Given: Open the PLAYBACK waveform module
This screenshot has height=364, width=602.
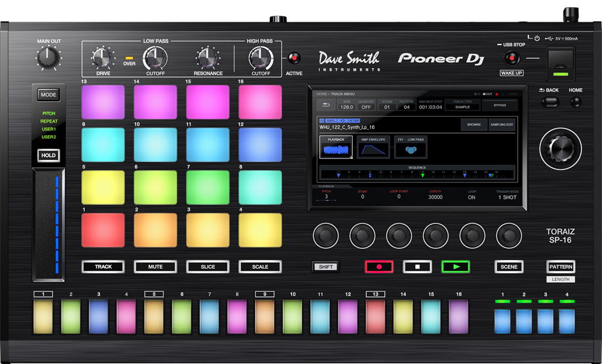Looking at the screenshot, I should click(336, 147).
